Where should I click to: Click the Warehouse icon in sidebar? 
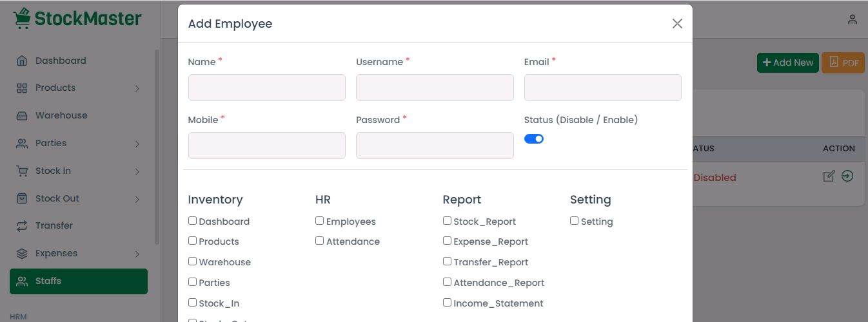pos(22,116)
